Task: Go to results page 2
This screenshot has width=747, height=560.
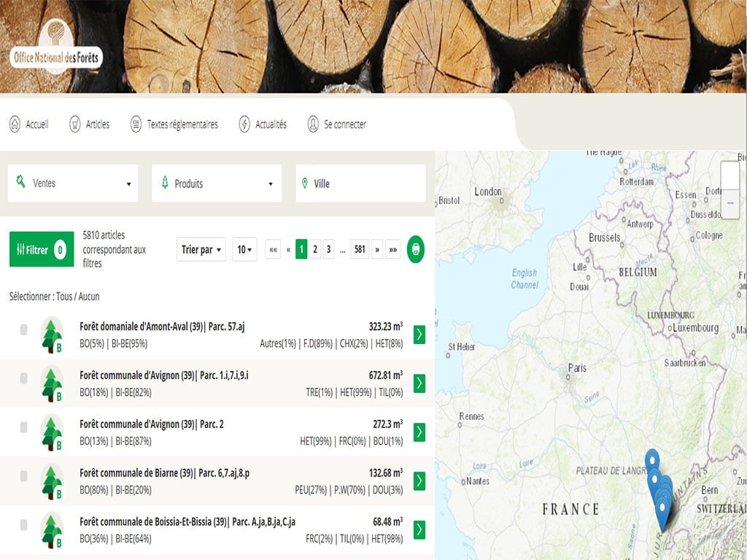Action: [315, 249]
